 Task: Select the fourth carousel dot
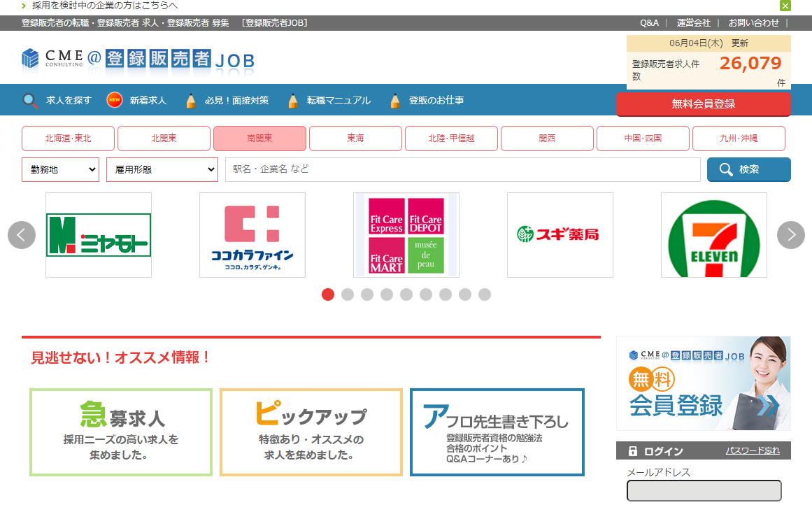pos(387,294)
